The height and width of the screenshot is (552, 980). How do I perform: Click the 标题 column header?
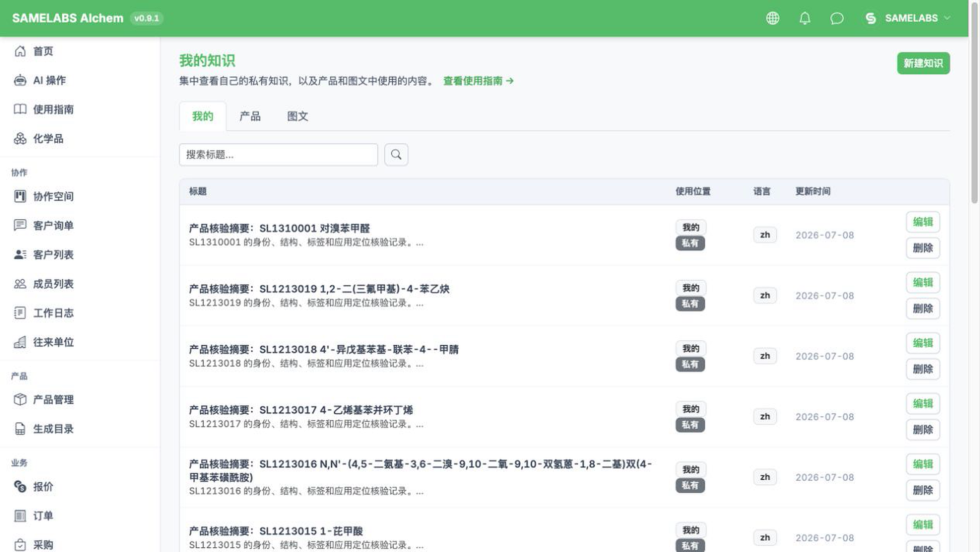[x=198, y=191]
